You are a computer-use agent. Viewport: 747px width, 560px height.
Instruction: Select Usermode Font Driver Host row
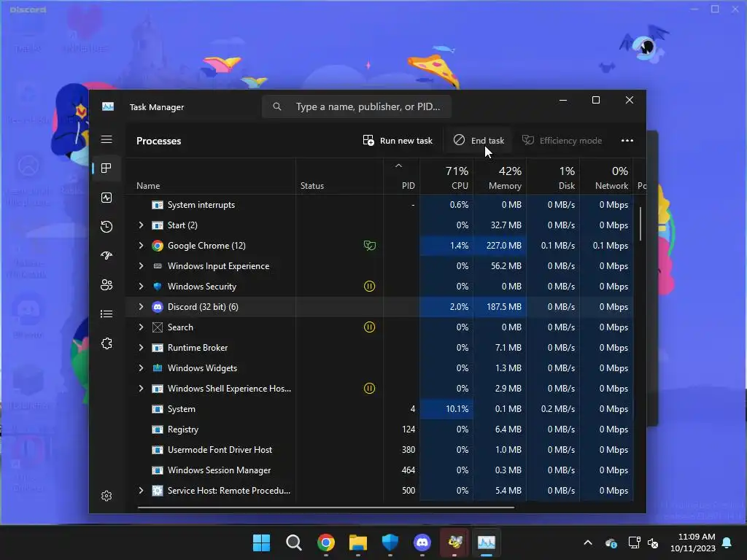[379, 450]
